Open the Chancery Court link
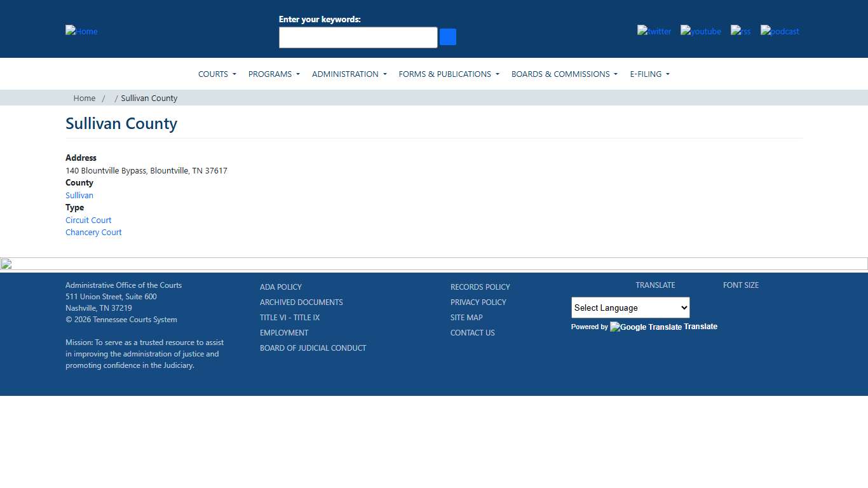Viewport: 868px width, 488px height. click(93, 233)
